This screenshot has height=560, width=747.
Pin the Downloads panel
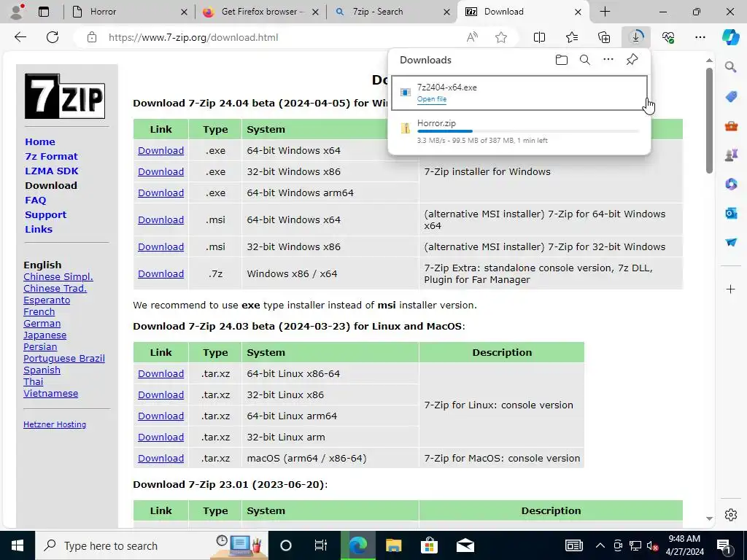(x=632, y=60)
